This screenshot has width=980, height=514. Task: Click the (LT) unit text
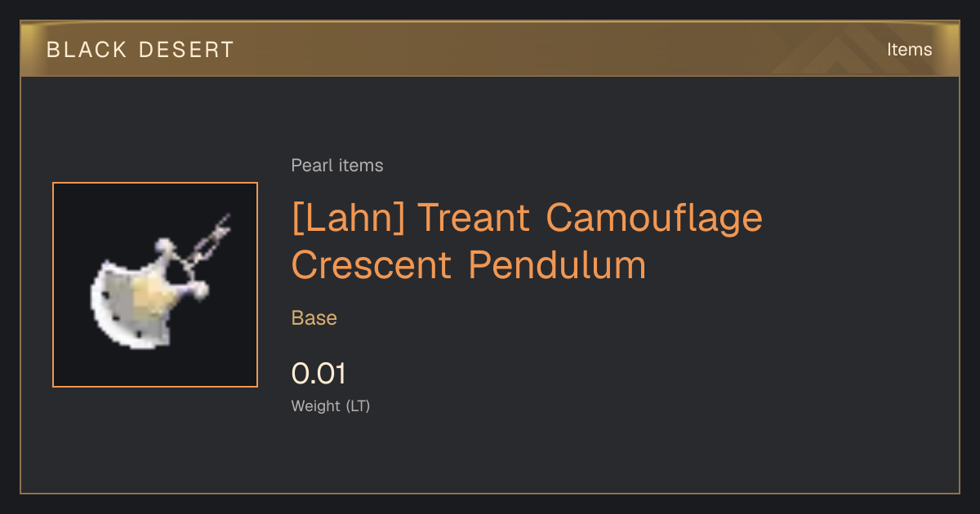pos(359,405)
